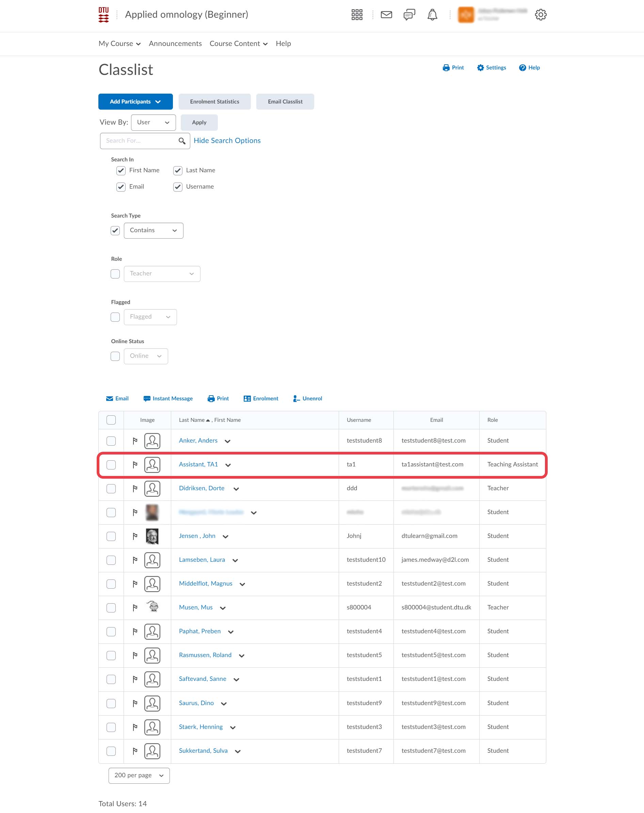Open the notifications bell icon
The image size is (644, 813).
click(x=432, y=15)
